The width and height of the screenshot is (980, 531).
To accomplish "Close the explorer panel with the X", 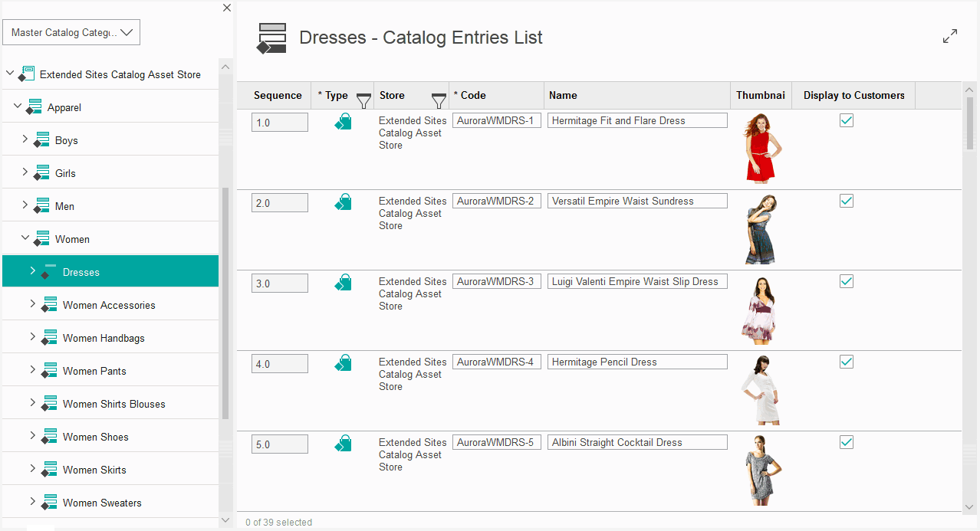I will pos(227,8).
